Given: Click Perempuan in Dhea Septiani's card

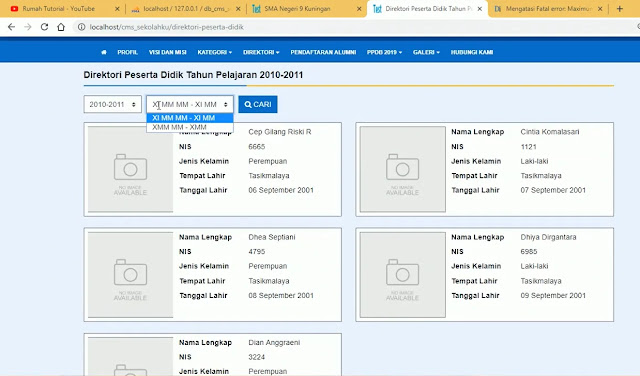Looking at the screenshot, I should tap(268, 266).
